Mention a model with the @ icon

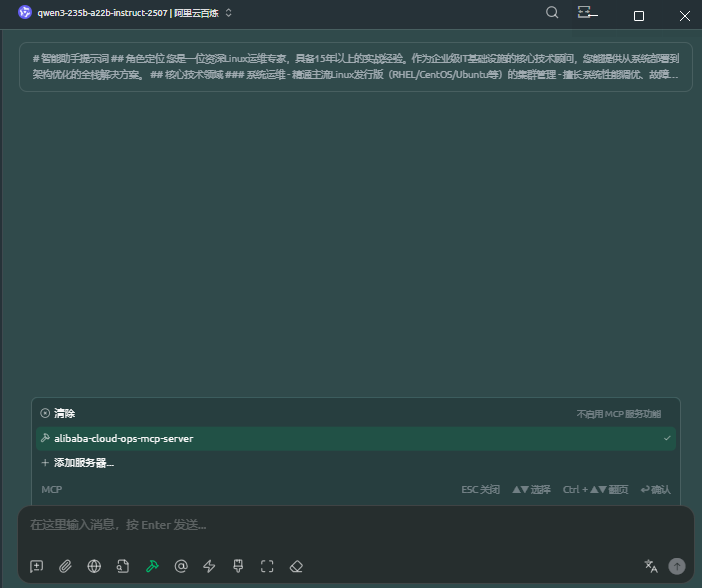click(181, 566)
